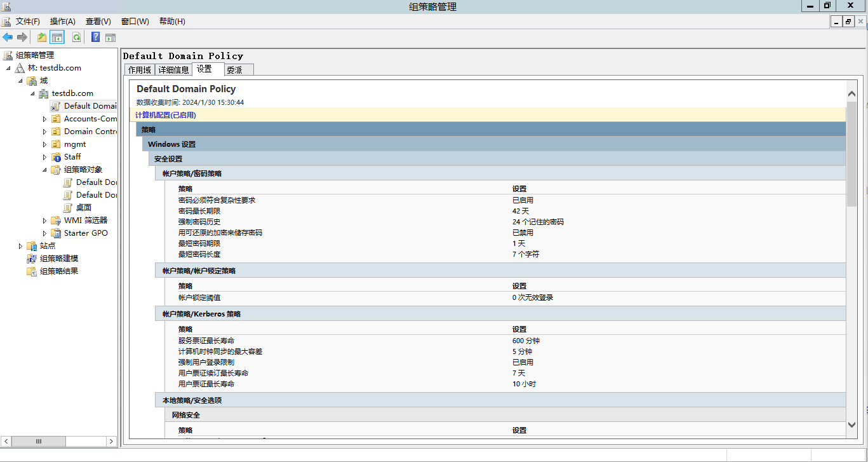Screen dimensions: 868x462
Task: Collapse the testdb.com domain node arrow
Action: pos(33,94)
